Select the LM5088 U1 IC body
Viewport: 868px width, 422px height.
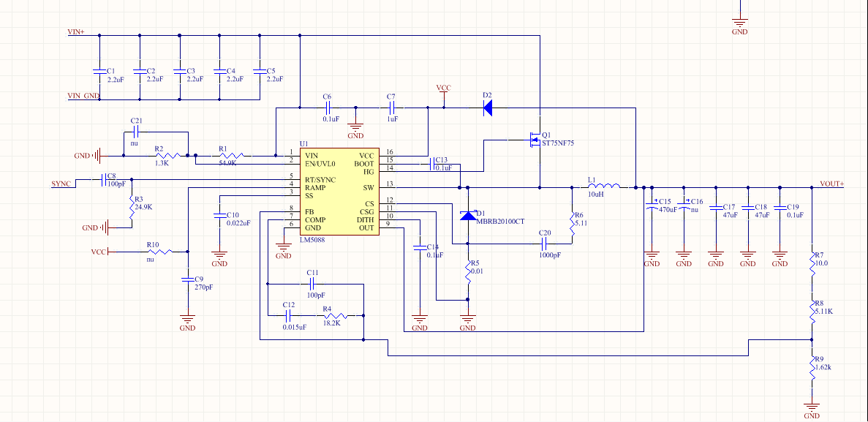339,192
